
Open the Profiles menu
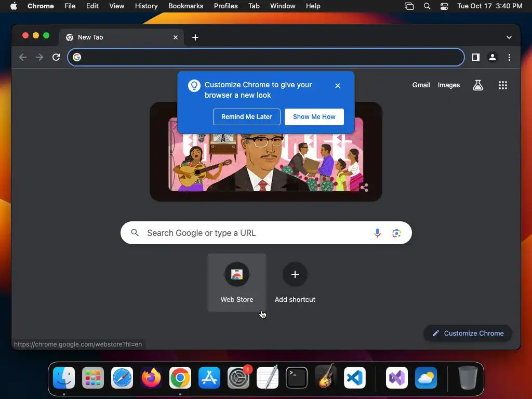(225, 6)
